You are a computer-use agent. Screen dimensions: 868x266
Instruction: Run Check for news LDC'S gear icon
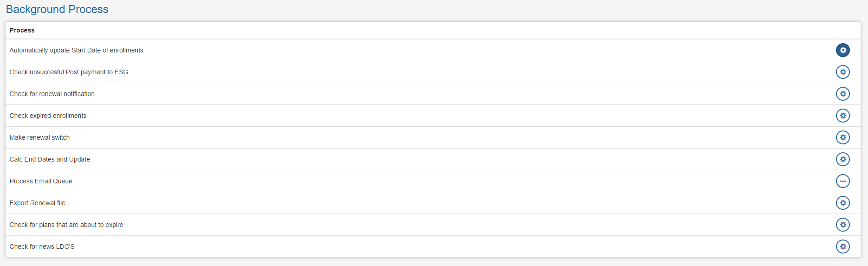click(842, 247)
